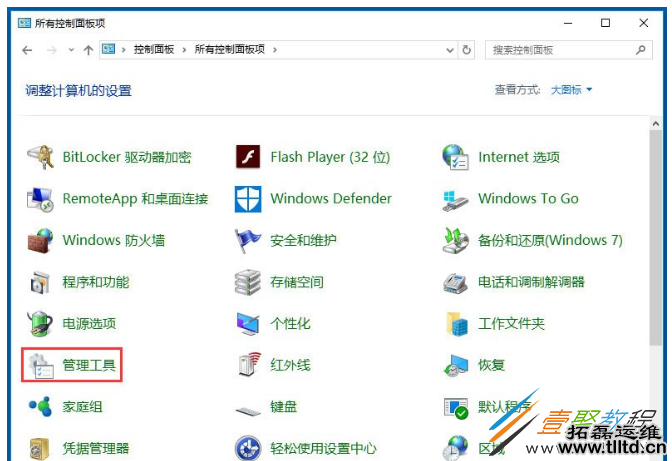Click the 家庭组 text link
This screenshot has height=461, width=672.
(x=82, y=407)
